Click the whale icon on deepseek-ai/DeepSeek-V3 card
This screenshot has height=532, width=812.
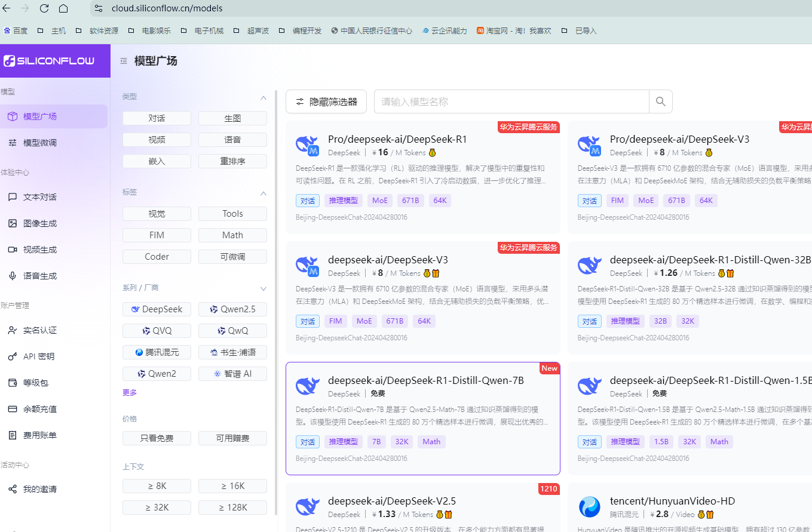click(308, 266)
